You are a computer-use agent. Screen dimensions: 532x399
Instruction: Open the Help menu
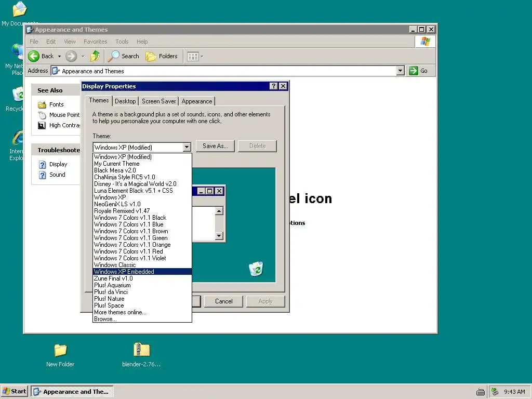click(142, 42)
